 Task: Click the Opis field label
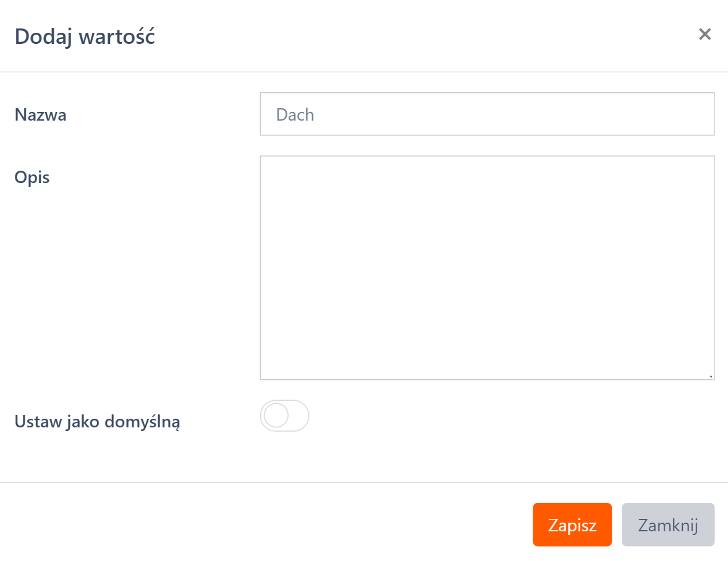coord(32,178)
